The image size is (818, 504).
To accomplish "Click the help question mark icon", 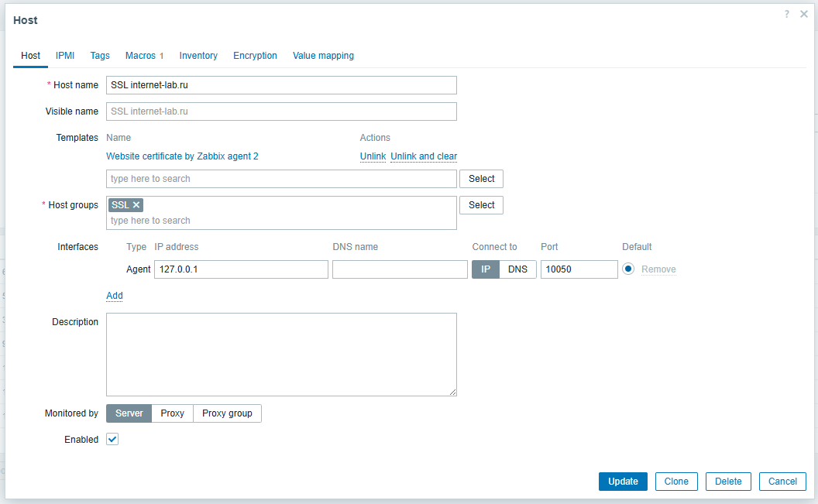I will tap(786, 15).
